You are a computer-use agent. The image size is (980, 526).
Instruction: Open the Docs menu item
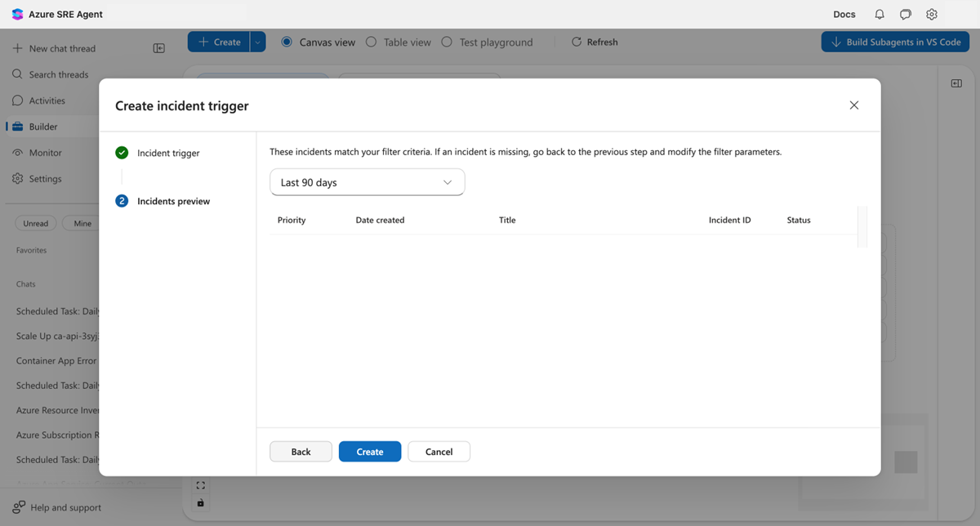844,14
